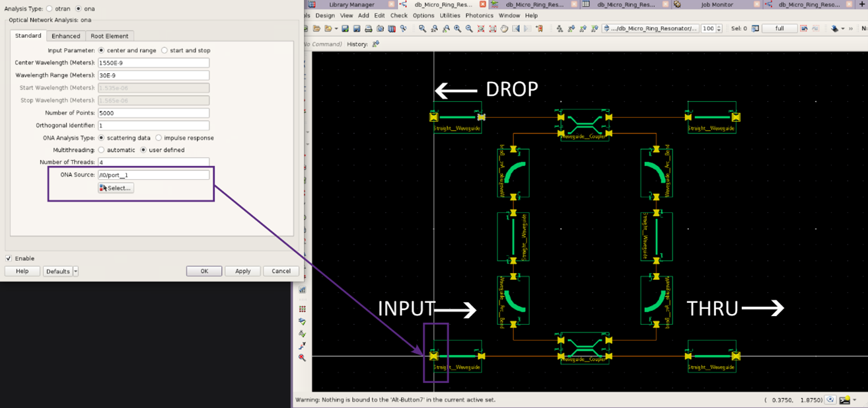This screenshot has width=868, height=408.
Task: Switch to the Root Element tab
Action: 110,36
